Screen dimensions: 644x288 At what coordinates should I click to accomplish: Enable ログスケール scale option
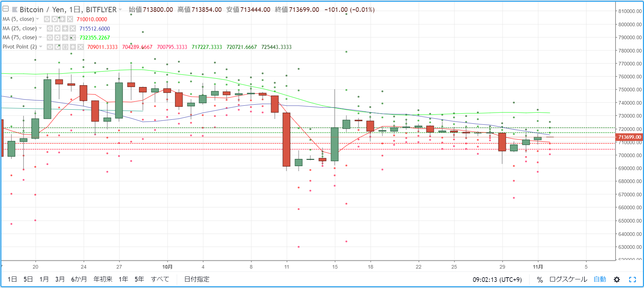click(568, 279)
